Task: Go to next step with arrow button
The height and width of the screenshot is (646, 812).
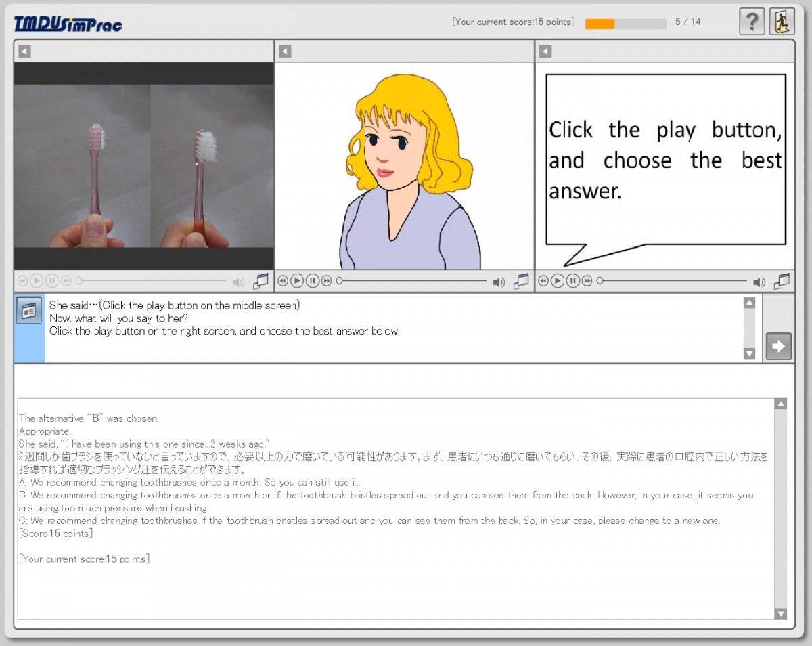Action: 778,347
